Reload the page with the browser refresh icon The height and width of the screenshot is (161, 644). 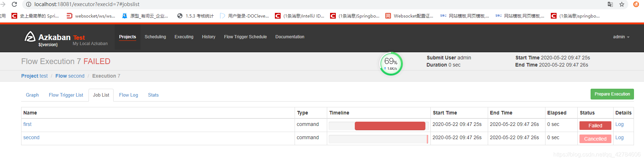click(x=14, y=4)
